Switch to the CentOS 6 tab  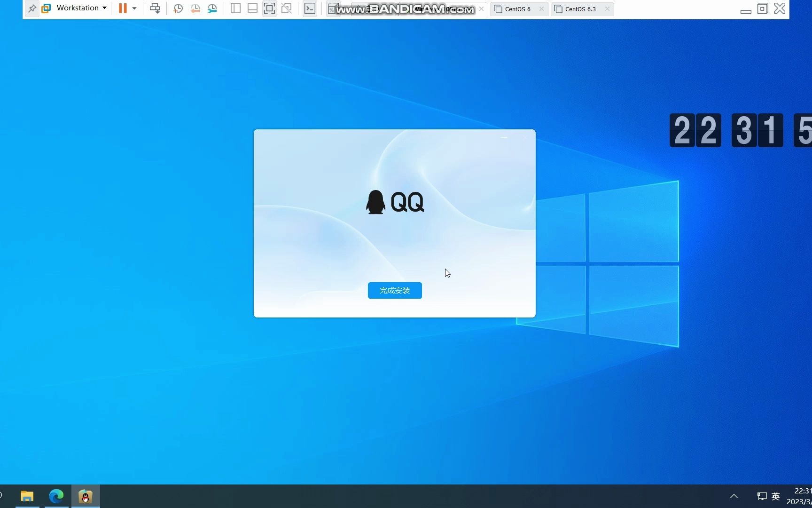tap(517, 8)
